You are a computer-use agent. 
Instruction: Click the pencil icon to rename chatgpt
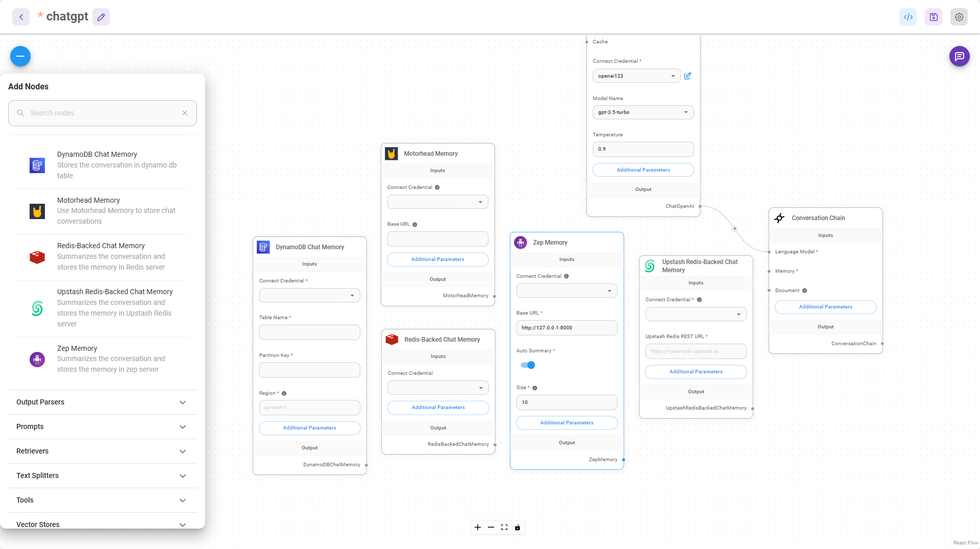pyautogui.click(x=101, y=17)
